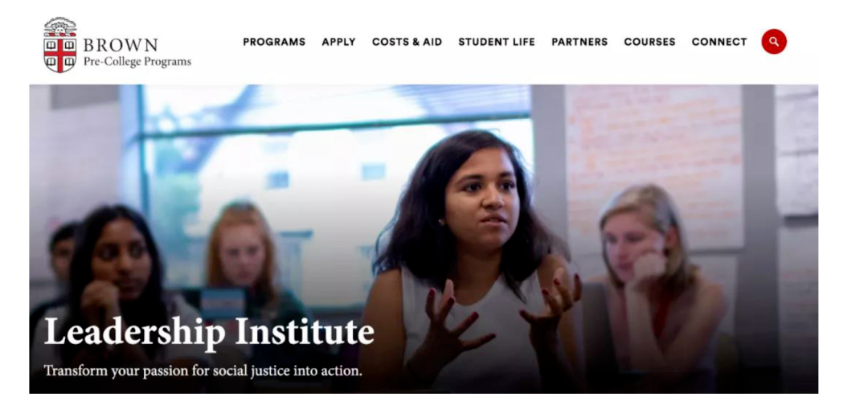The height and width of the screenshot is (418, 868).
Task: Open the Apply menu item
Action: [339, 42]
